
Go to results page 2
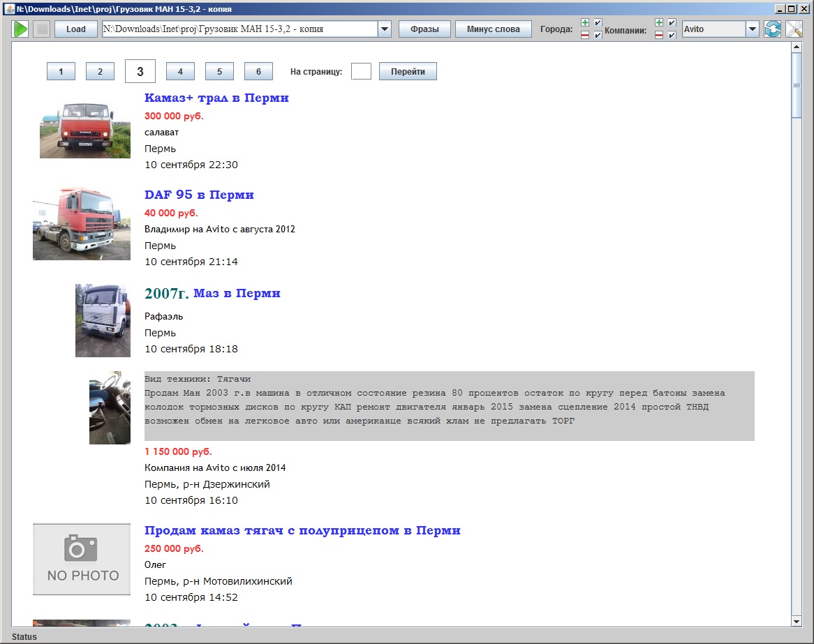tap(100, 72)
